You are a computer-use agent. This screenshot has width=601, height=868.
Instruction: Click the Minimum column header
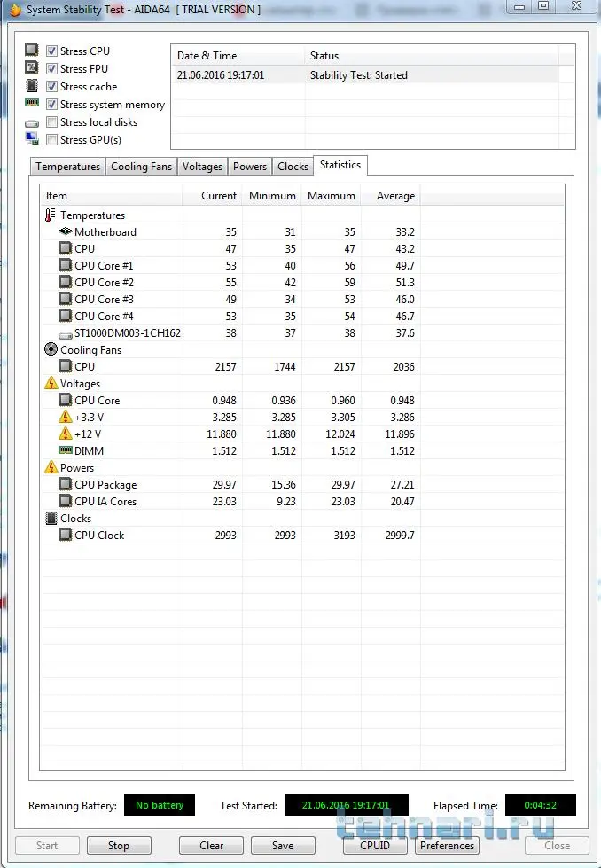tap(272, 195)
